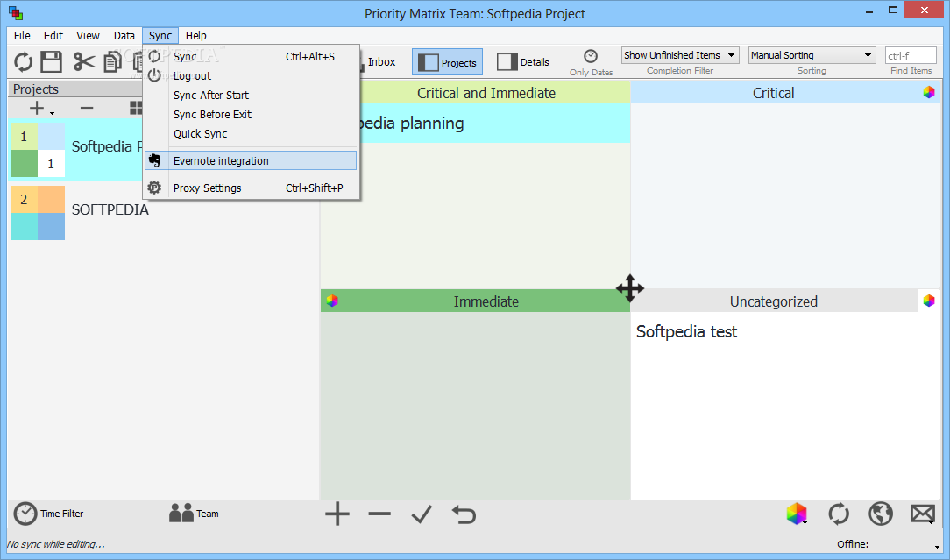This screenshot has width=950, height=560.
Task: Remove project with minus icon
Action: [87, 109]
